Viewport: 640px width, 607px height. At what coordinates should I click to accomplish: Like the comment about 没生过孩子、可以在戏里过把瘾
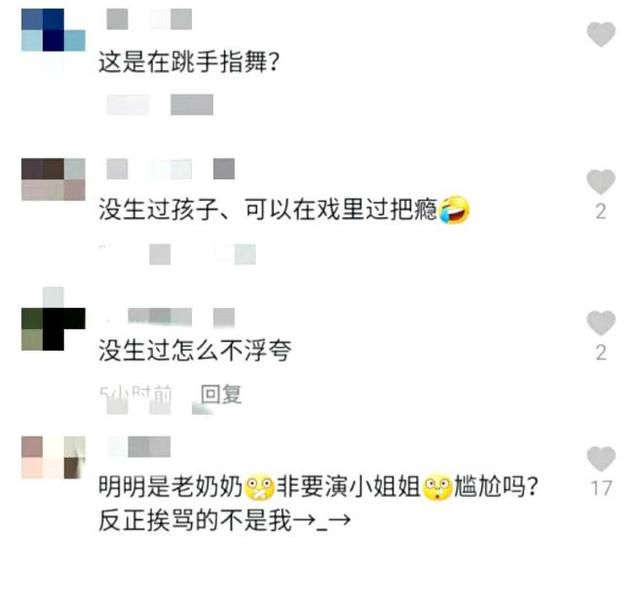click(601, 182)
